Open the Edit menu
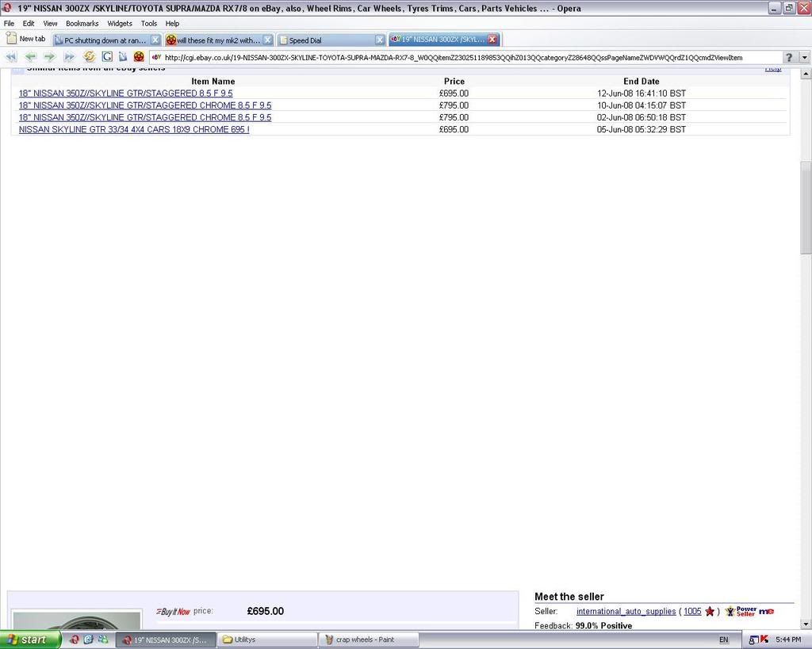Screen dimensions: 812x649 point(29,23)
